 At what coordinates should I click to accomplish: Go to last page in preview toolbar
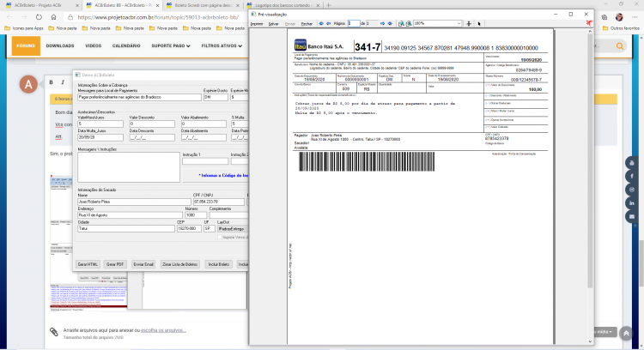pyautogui.click(x=390, y=23)
